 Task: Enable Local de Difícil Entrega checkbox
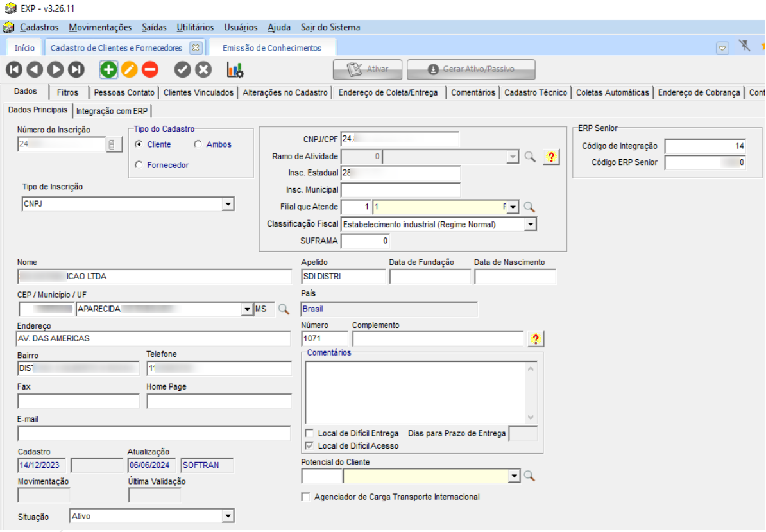click(310, 433)
